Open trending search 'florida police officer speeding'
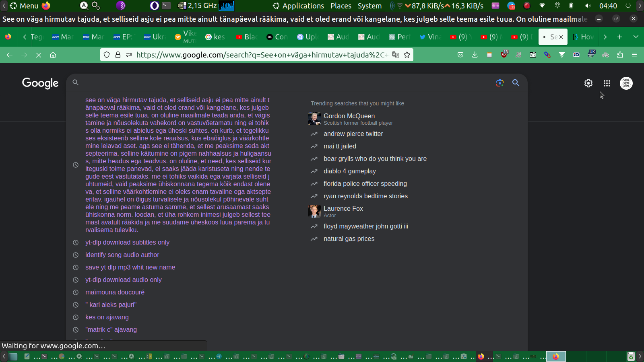 coord(365,184)
